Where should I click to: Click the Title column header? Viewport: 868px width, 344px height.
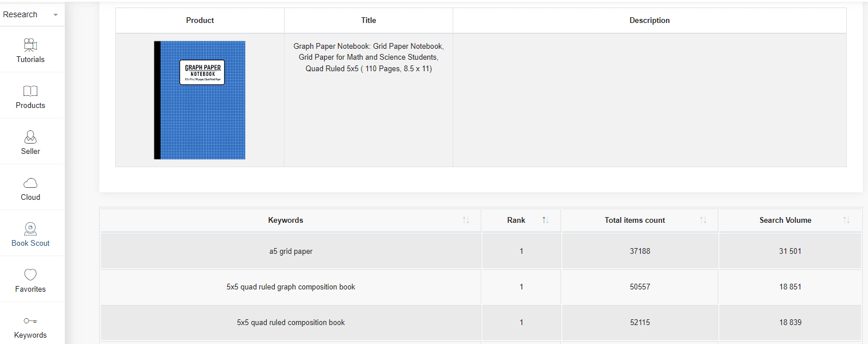pyautogui.click(x=368, y=20)
